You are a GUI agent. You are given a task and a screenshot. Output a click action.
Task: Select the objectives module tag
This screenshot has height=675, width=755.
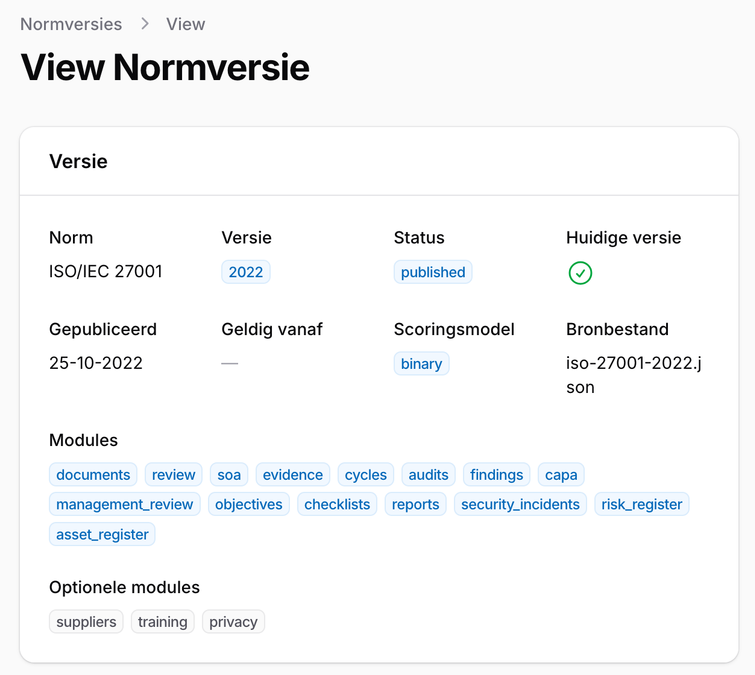tap(248, 504)
